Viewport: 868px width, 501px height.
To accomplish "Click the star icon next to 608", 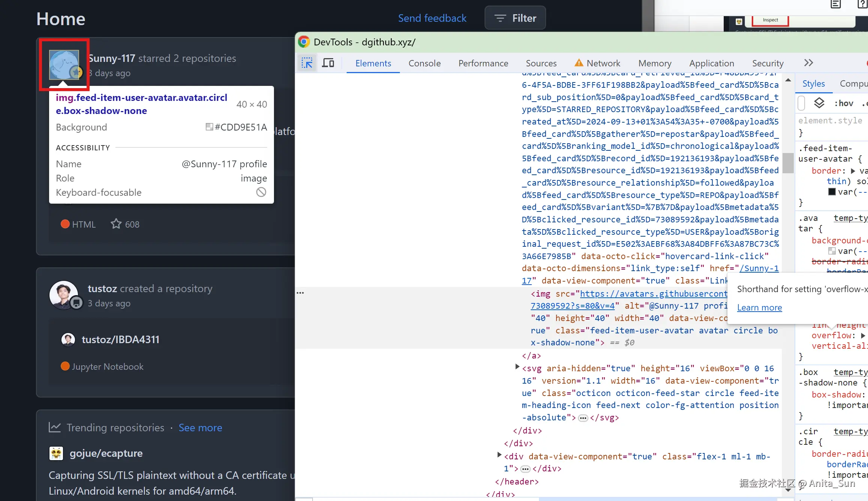I will click(116, 224).
